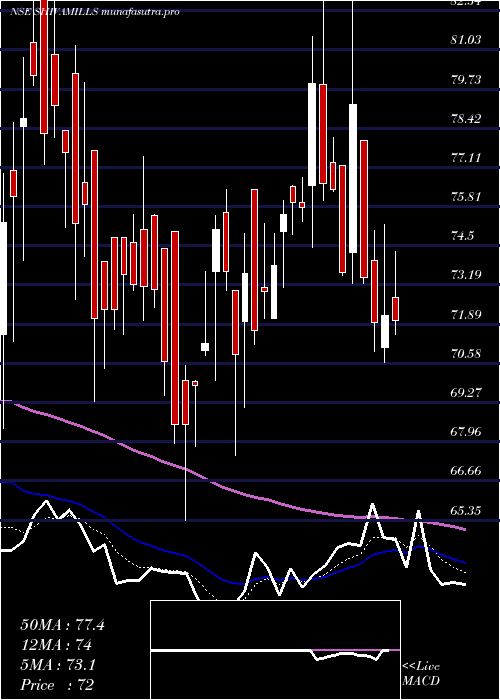Click the 74.5 price axis label

coord(463,236)
